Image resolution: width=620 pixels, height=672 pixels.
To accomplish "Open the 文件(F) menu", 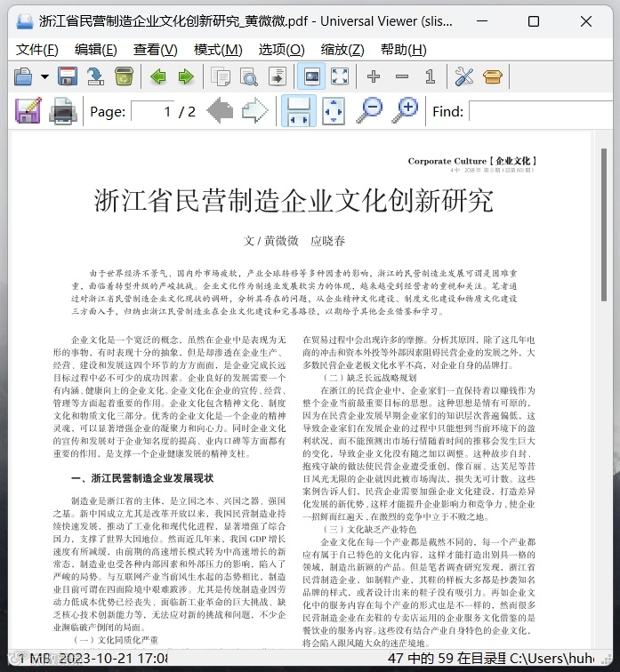I will pyautogui.click(x=36, y=50).
